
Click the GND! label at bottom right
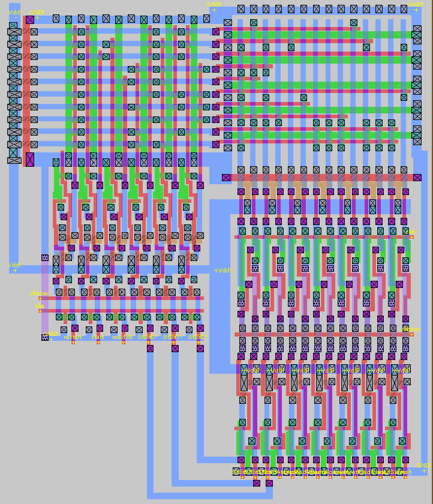[423, 465]
